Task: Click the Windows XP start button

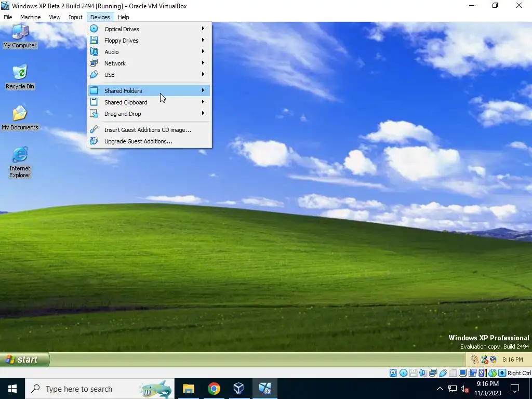Action: point(24,360)
